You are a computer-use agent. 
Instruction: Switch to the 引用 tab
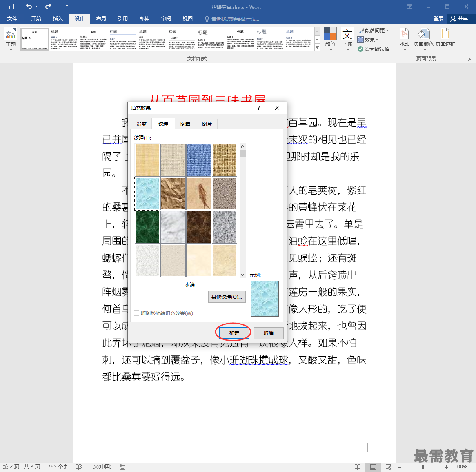tap(122, 19)
